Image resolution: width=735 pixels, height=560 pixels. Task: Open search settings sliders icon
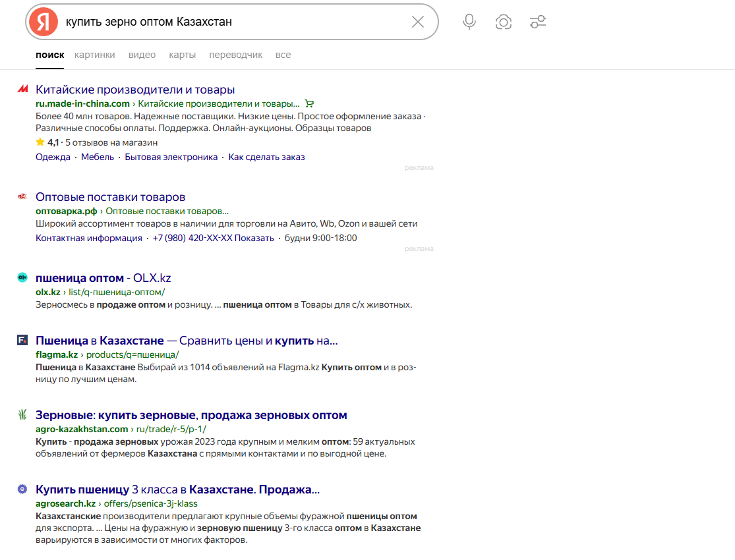538,22
